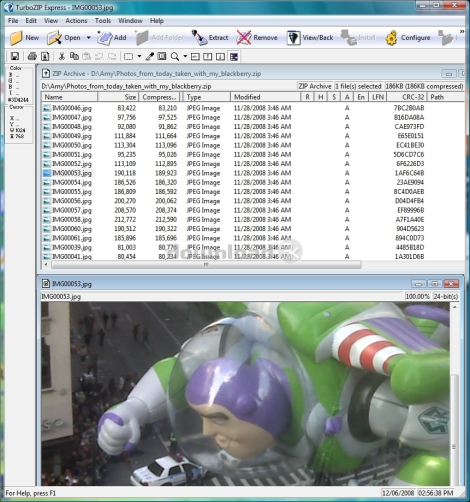
Task: Click the archive list horizontal scrollbar
Action: coord(206,265)
